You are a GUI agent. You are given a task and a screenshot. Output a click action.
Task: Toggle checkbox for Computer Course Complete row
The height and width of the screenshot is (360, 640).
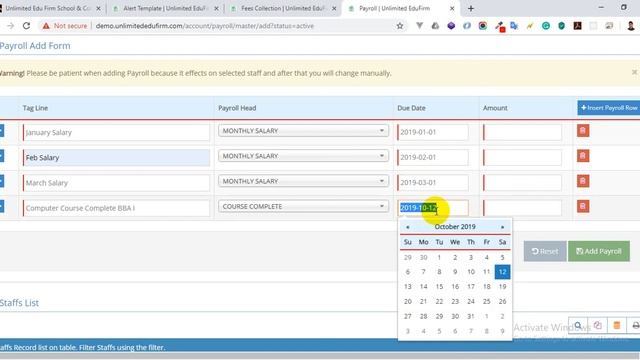[1, 207]
